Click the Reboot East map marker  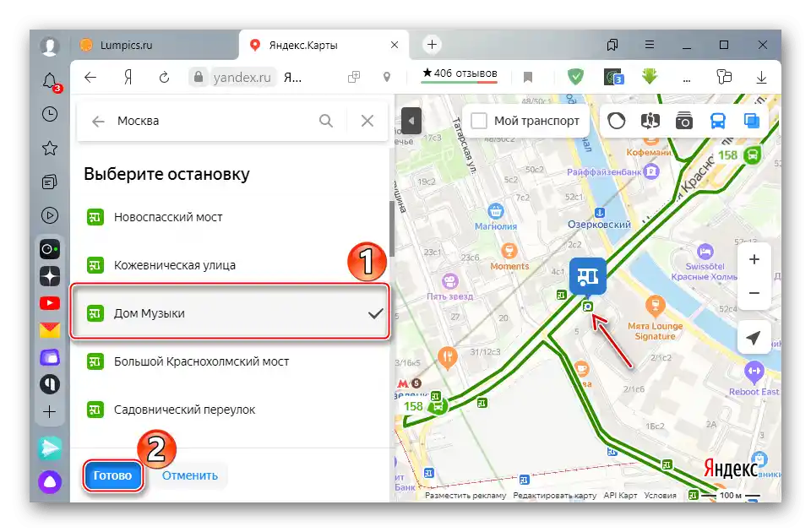coord(754,372)
